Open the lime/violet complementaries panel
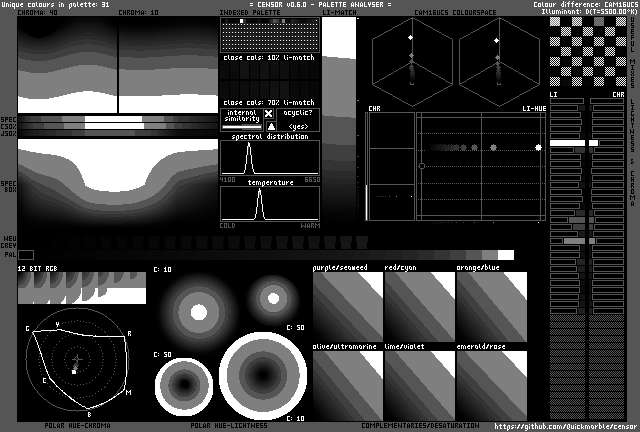Viewport: 640px width, 432px height. (420, 385)
